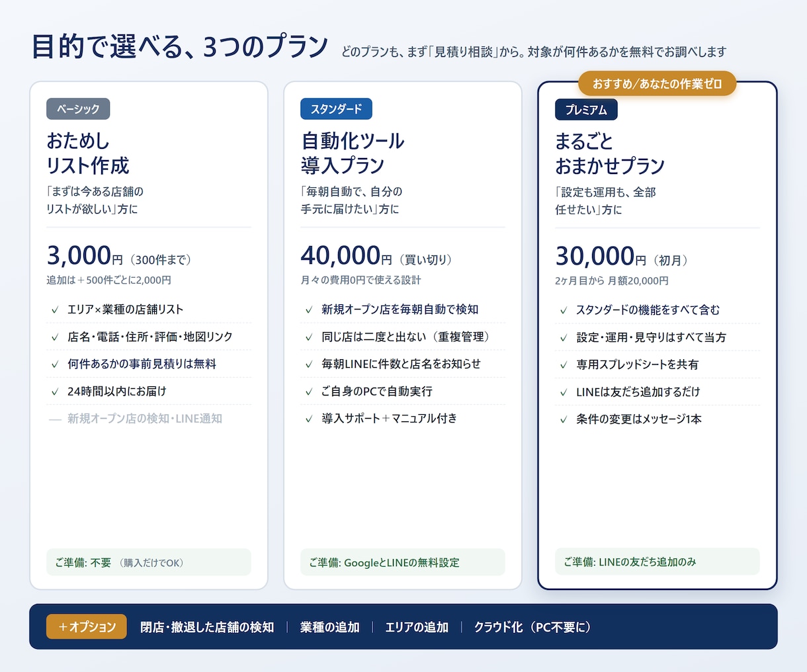Viewport: 807px width, 672px height.
Task: Click the heading 目的で選べる、3つのプラン
Action: coord(180,47)
